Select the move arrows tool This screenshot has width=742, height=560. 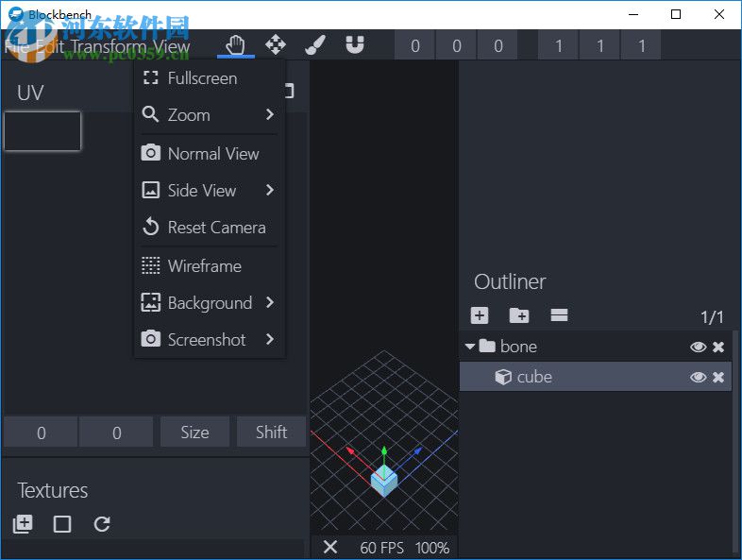pyautogui.click(x=276, y=45)
